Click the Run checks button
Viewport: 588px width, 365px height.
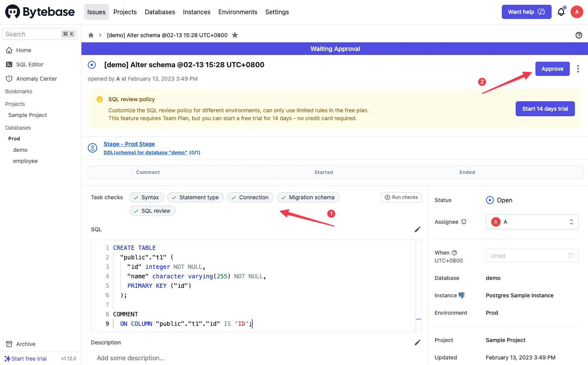[x=401, y=197]
